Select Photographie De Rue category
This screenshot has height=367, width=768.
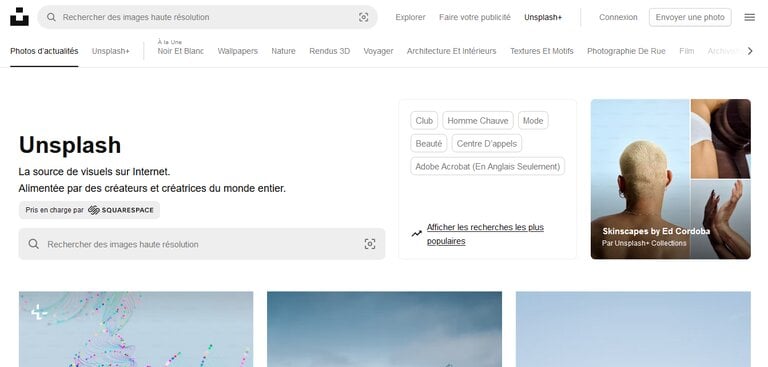pyautogui.click(x=626, y=51)
